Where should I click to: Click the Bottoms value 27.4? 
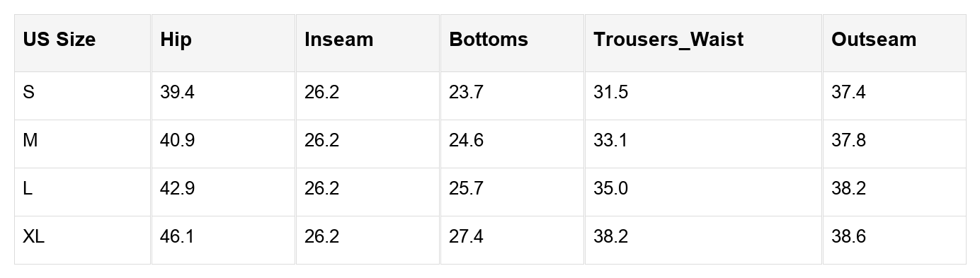pyautogui.click(x=466, y=237)
